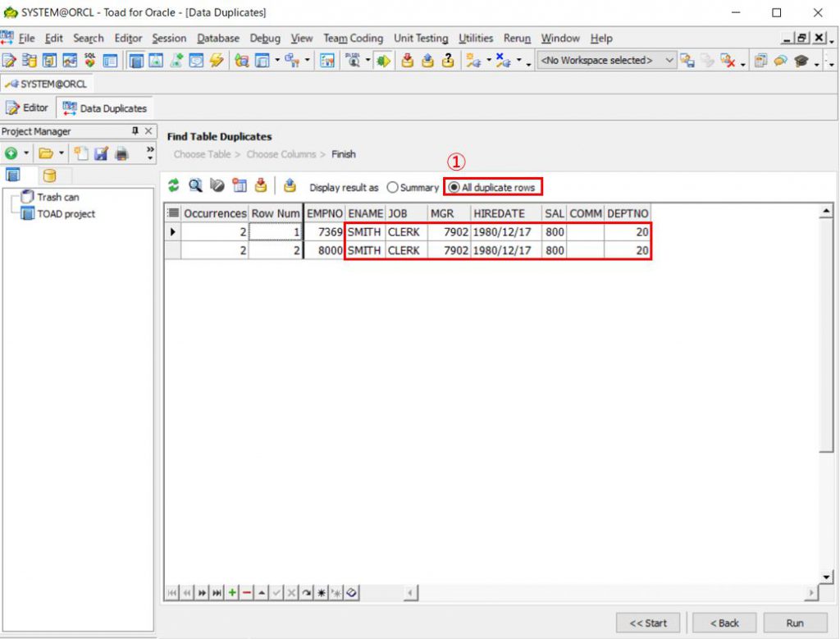Insert new record with green plus
Image resolution: width=840 pixels, height=639 pixels.
pos(232,592)
